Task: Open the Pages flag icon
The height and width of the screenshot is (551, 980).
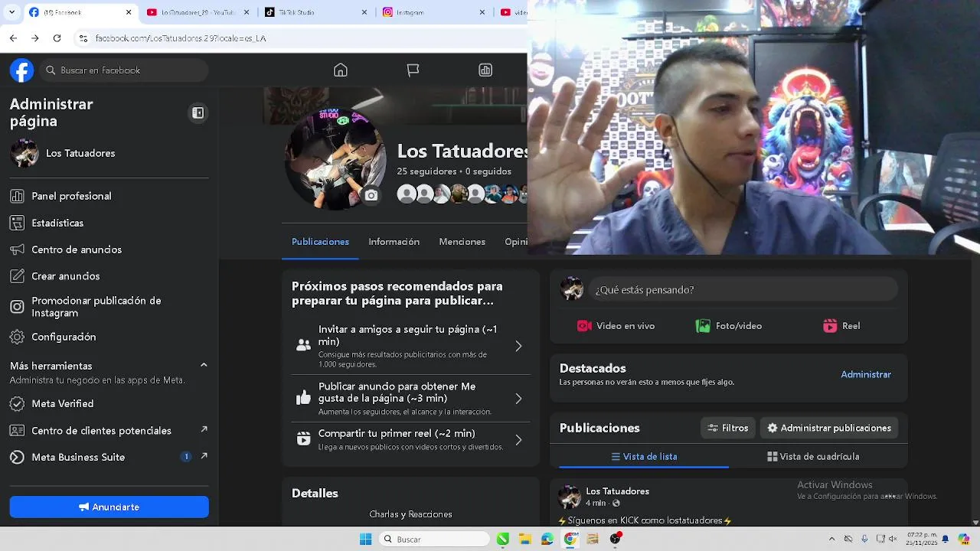Action: coord(413,70)
